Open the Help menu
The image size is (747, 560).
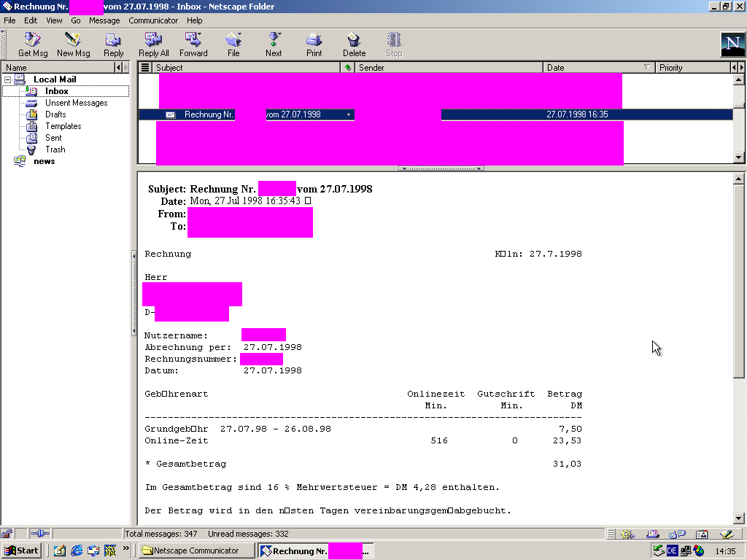[194, 20]
